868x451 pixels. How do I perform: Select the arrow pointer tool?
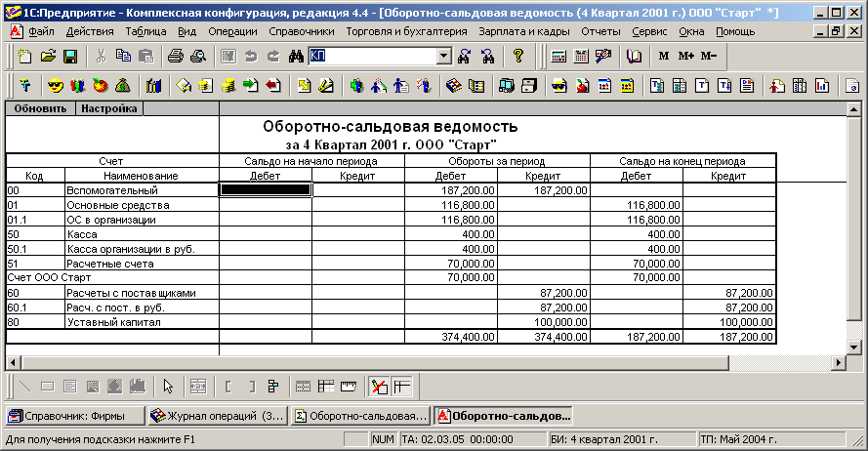click(x=168, y=387)
